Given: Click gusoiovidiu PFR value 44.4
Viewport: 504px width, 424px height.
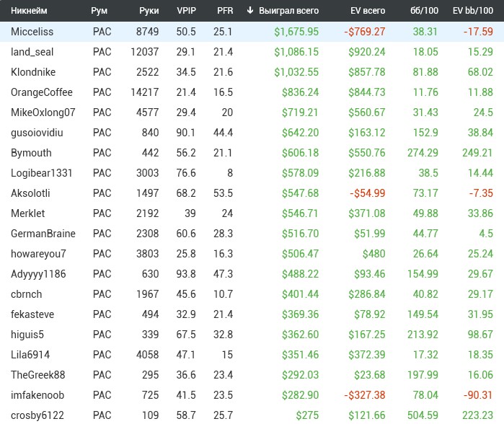Looking at the screenshot, I should pyautogui.click(x=223, y=133).
